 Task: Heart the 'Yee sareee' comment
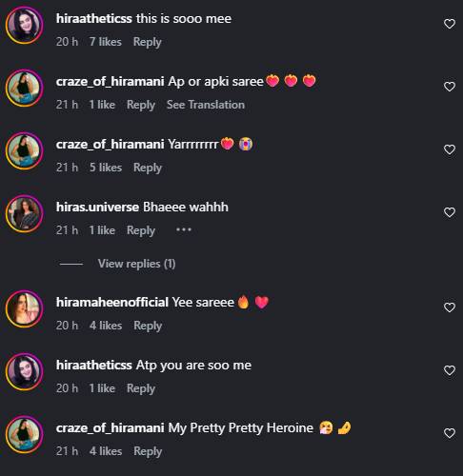pyautogui.click(x=450, y=307)
